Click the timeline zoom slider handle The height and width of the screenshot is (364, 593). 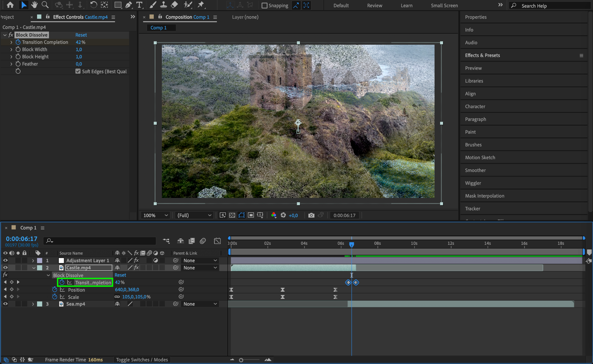[x=241, y=360]
